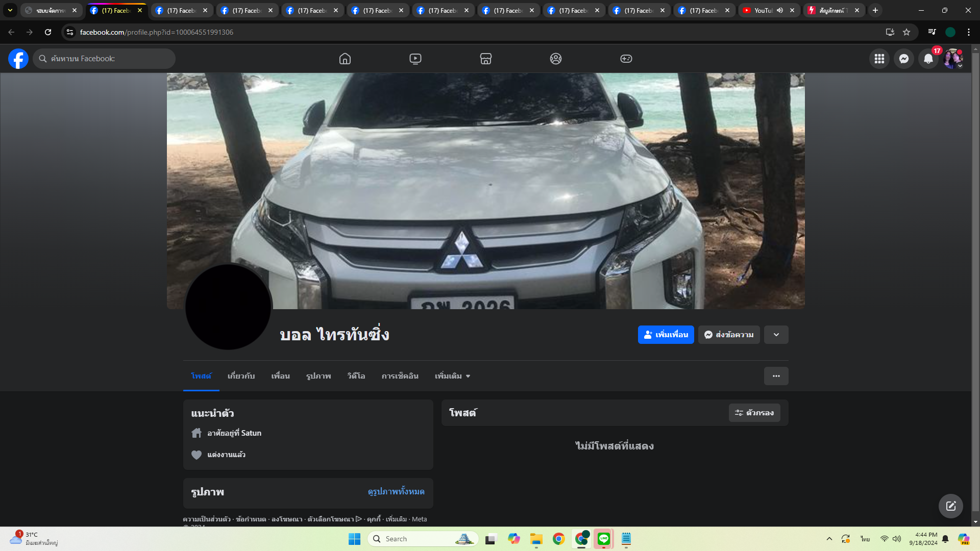Open the Facebook menu grid icon
This screenshot has height=551, width=980.
click(x=879, y=59)
